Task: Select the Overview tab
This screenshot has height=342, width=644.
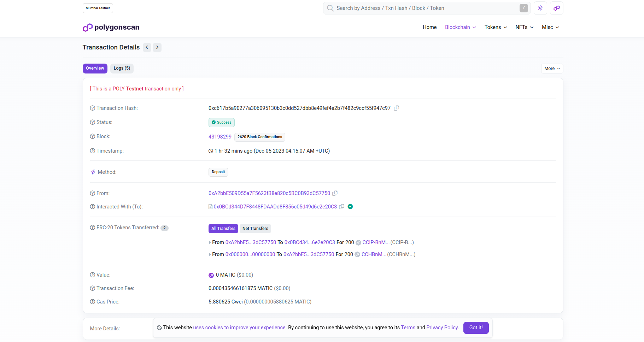Action: tap(95, 69)
